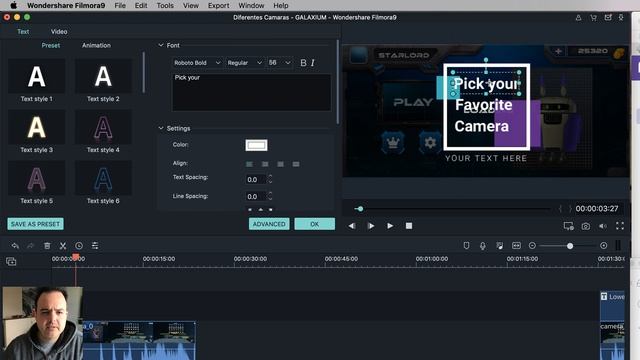Viewport: 640px width, 360px height.
Task: Select the Preset tab
Action: (51, 45)
